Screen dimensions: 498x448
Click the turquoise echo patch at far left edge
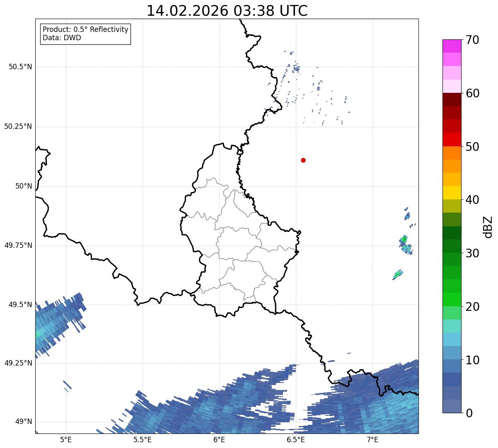pyautogui.click(x=39, y=333)
